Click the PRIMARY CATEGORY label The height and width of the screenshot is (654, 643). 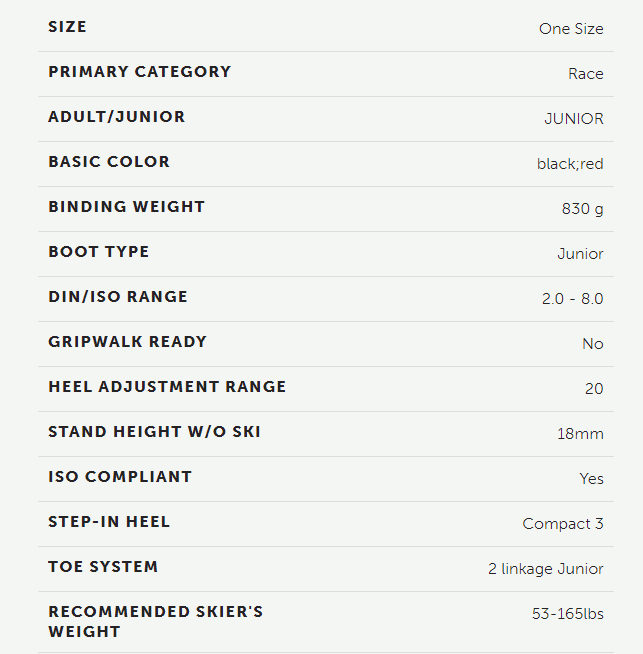(140, 72)
